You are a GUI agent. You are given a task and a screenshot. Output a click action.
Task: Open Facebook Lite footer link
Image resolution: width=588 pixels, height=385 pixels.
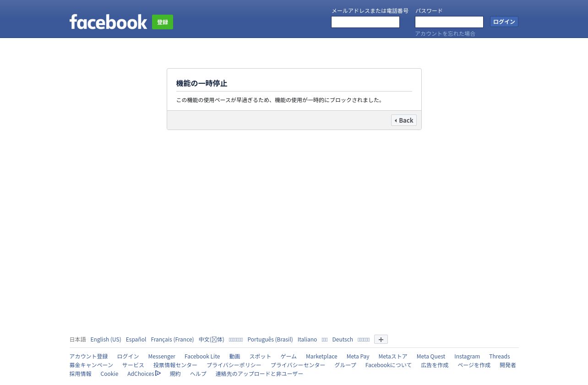click(x=202, y=357)
